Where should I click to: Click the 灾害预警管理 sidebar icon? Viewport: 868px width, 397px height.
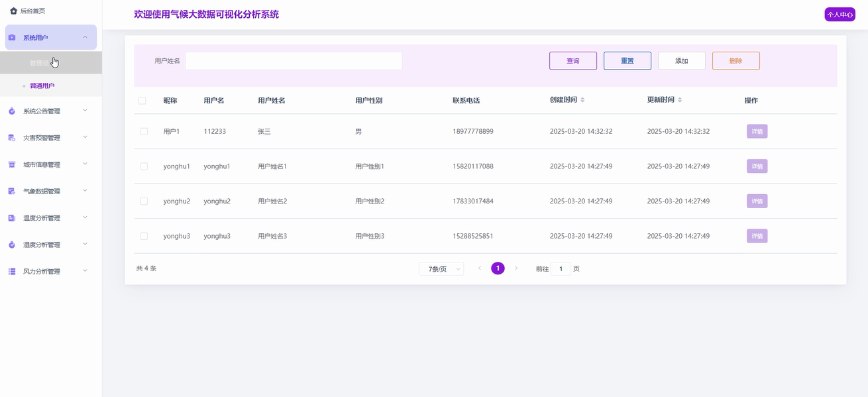12,138
